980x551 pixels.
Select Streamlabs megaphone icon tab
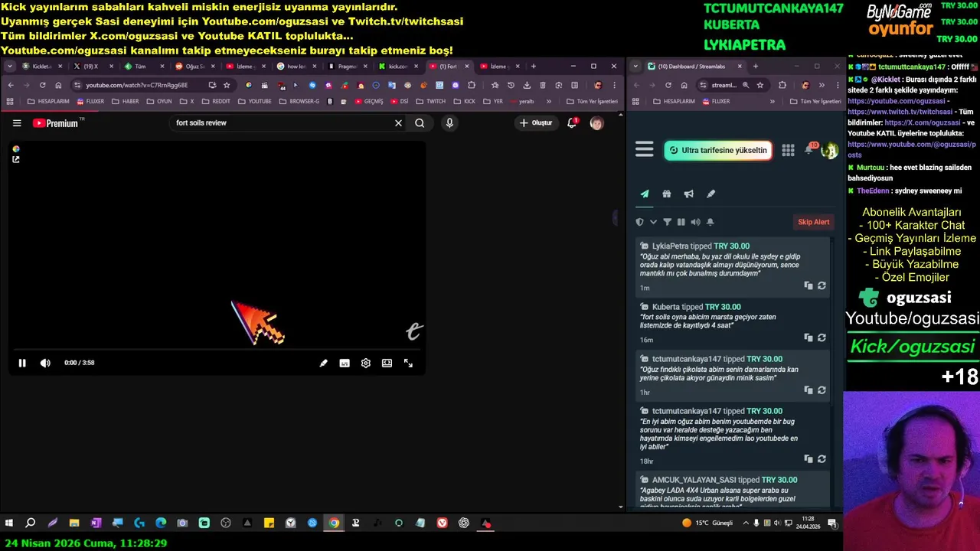coord(689,194)
